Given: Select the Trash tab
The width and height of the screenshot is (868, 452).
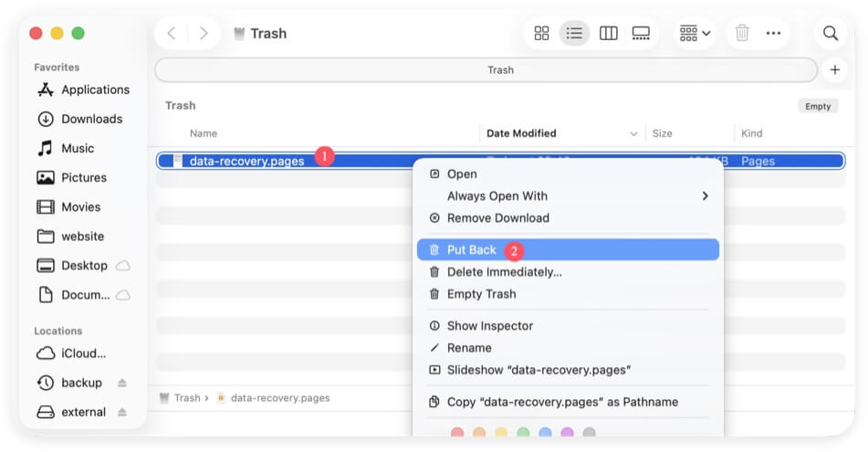Looking at the screenshot, I should [486, 69].
